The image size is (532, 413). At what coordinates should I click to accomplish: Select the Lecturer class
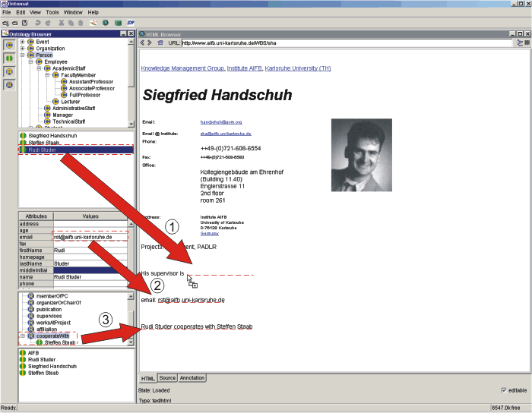click(x=70, y=102)
